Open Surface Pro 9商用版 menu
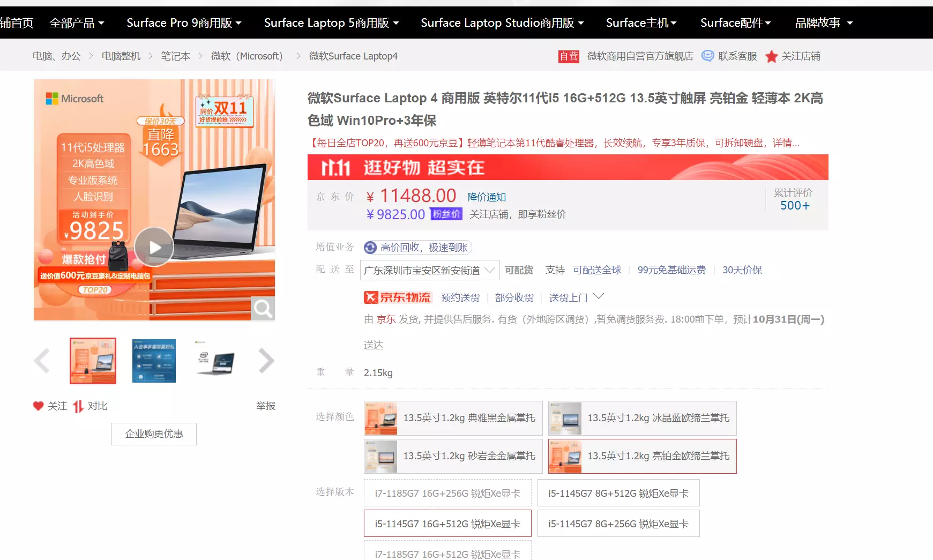The image size is (933, 560). [184, 23]
